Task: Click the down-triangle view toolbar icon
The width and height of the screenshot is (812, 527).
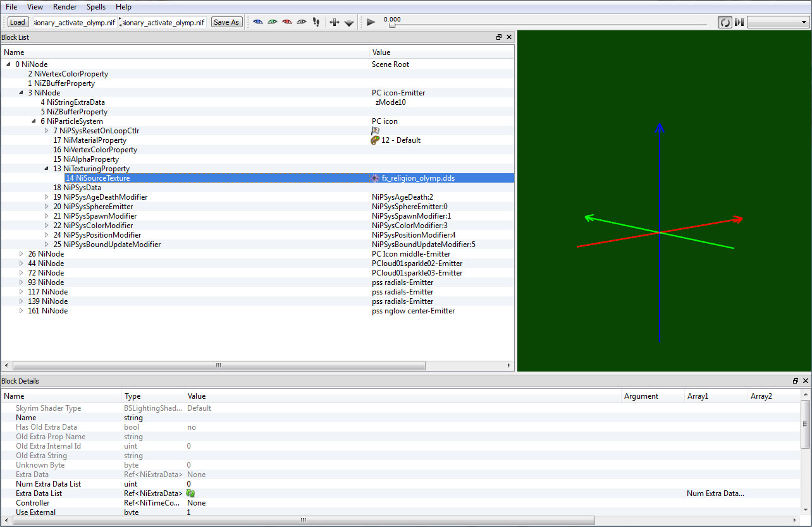Action: click(349, 23)
